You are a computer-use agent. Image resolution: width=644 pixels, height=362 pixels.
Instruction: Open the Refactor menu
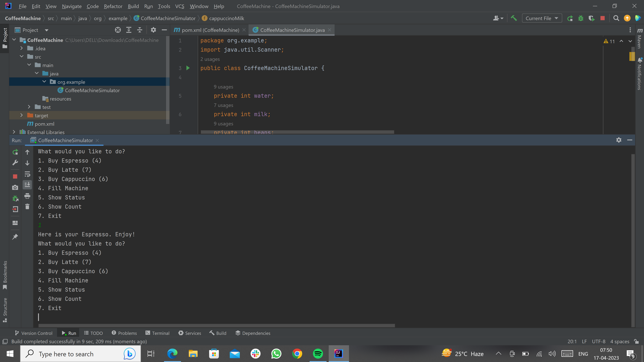pyautogui.click(x=113, y=6)
